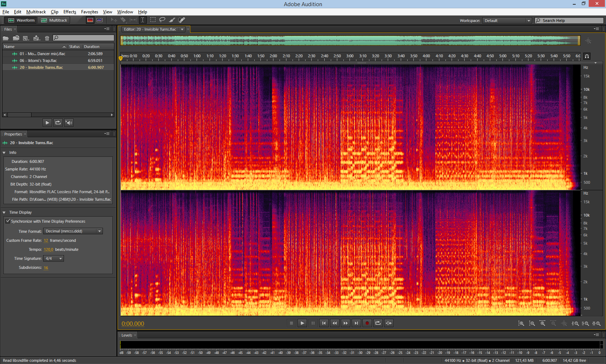Toggle auto-play speaker icon in Files panel
Screen dimensions: 606x364
coord(69,123)
